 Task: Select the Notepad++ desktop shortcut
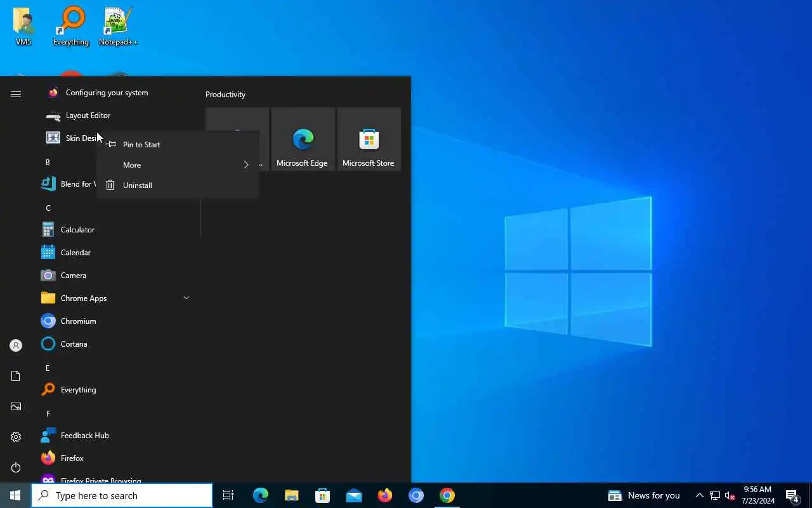click(118, 27)
